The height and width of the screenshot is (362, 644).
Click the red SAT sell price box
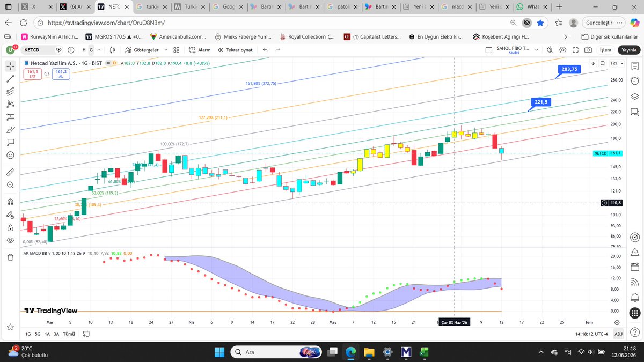coord(32,73)
